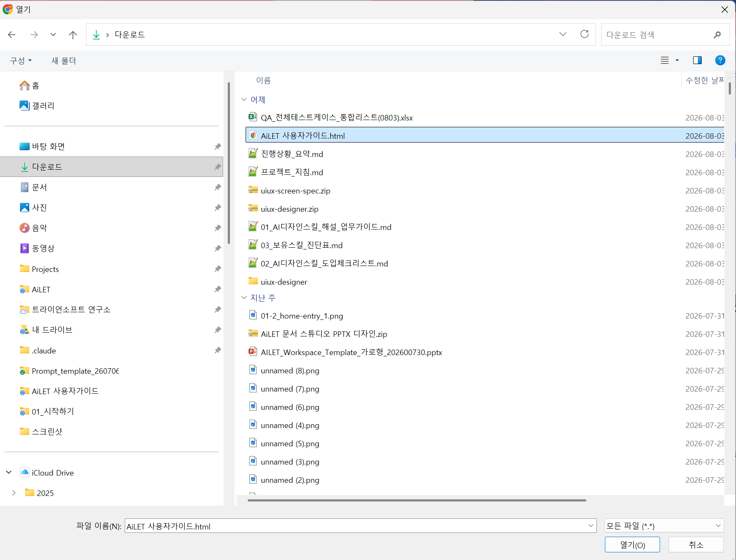This screenshot has width=736, height=560.
Task: Sort files by the 이름 column header
Action: (x=263, y=80)
